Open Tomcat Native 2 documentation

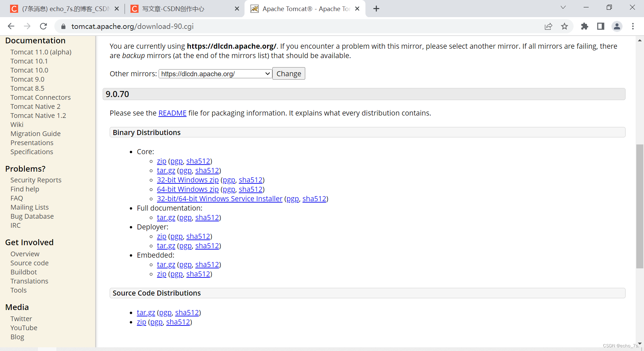36,106
